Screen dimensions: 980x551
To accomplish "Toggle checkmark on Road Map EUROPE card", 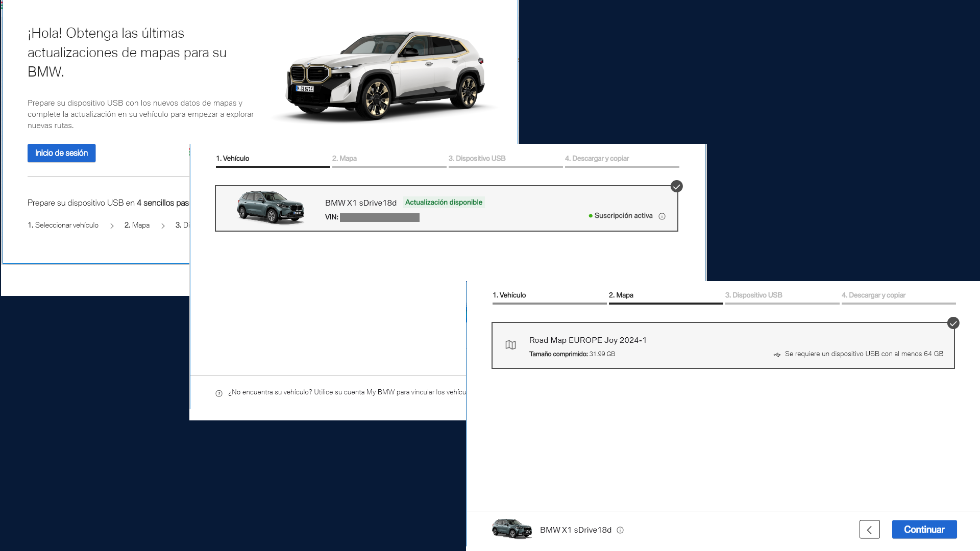I will coord(953,323).
